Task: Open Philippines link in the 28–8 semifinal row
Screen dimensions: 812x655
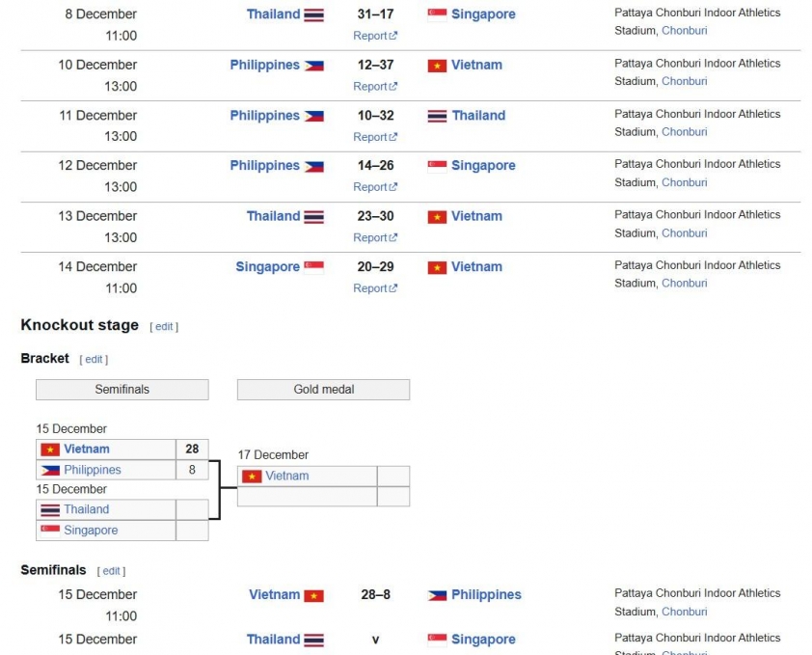Action: 486,595
